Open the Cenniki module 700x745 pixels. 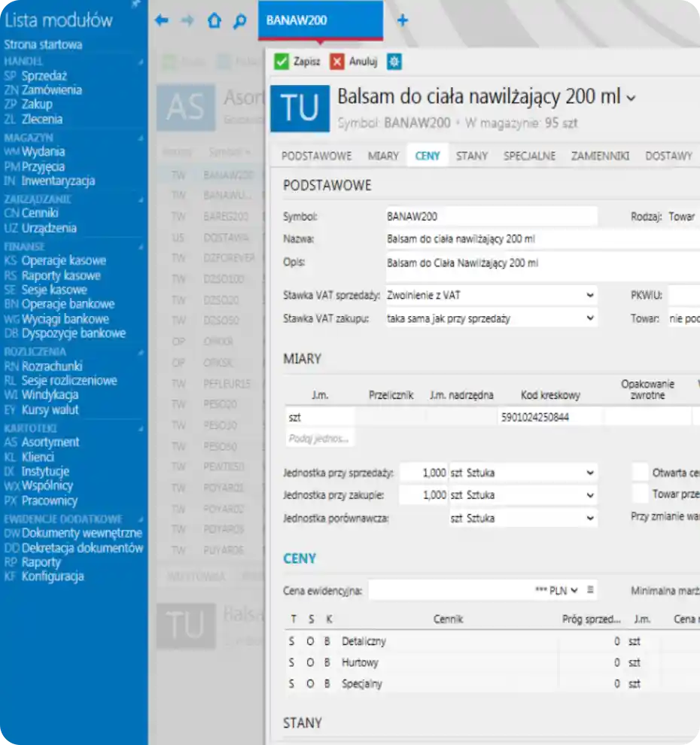point(40,213)
